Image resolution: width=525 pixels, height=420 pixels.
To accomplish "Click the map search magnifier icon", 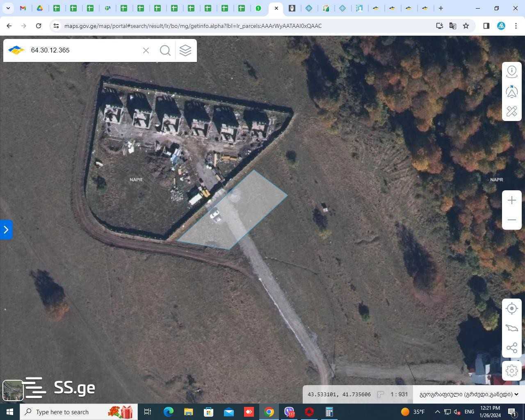I will coord(165,50).
